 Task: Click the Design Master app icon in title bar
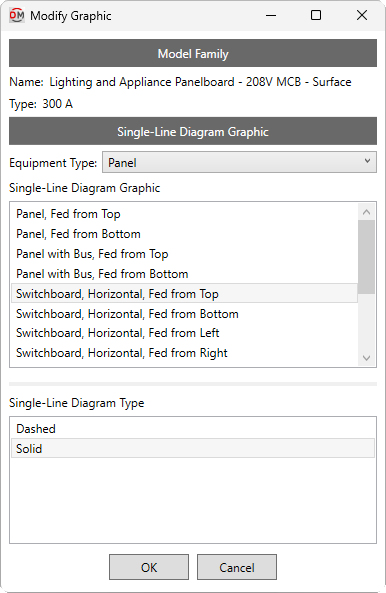tap(17, 16)
